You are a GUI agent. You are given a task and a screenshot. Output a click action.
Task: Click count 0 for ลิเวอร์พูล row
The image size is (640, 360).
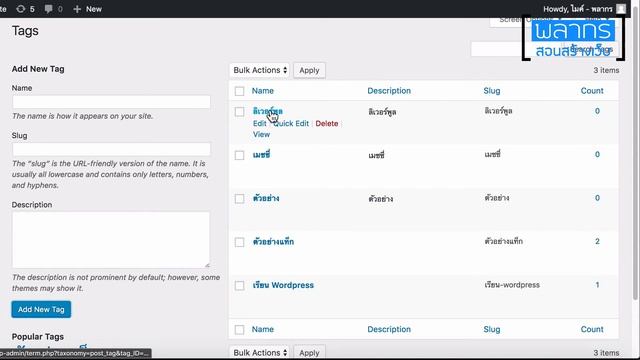click(597, 111)
